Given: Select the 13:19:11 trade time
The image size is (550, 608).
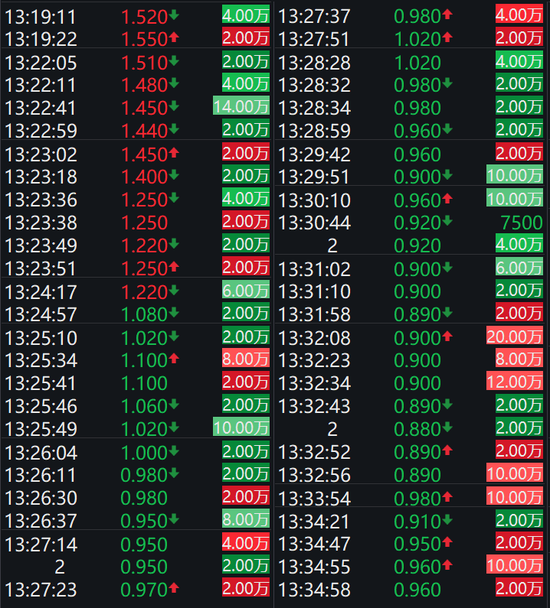Looking at the screenshot, I should (x=41, y=17).
